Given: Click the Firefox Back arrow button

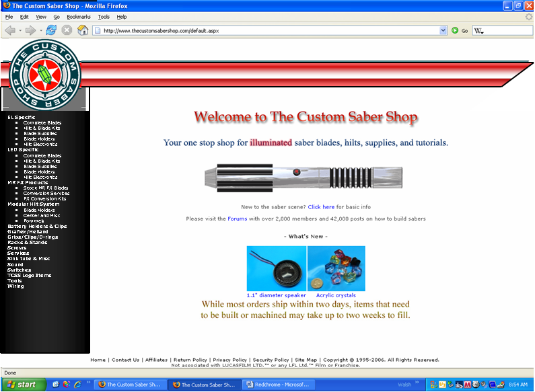Looking at the screenshot, I should (x=9, y=30).
